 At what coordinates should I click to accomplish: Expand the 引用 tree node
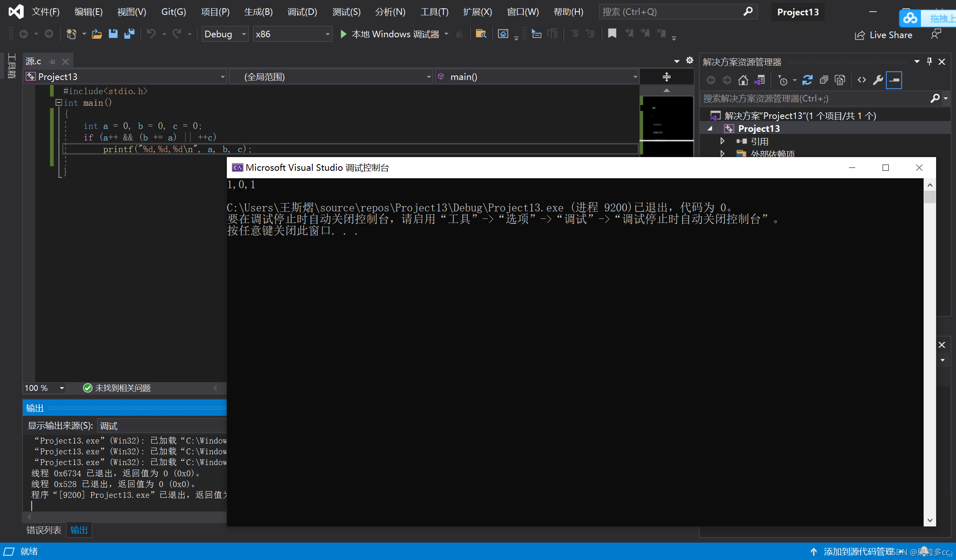click(722, 141)
